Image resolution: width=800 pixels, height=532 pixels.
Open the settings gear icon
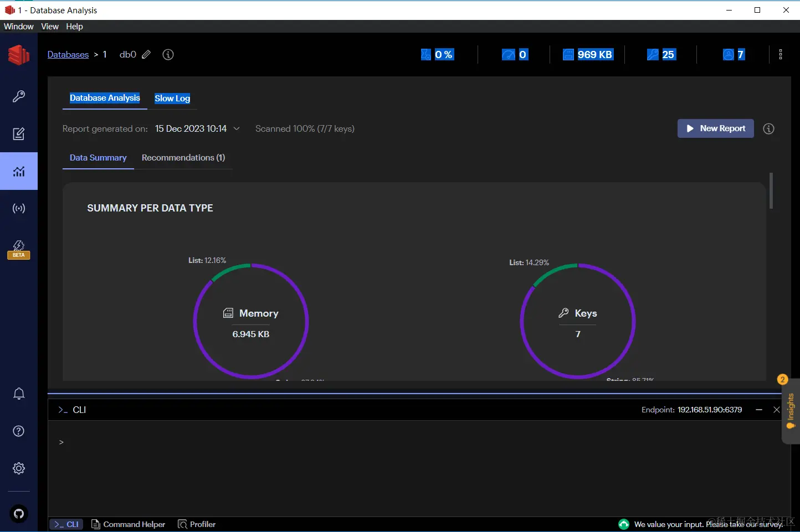point(19,468)
